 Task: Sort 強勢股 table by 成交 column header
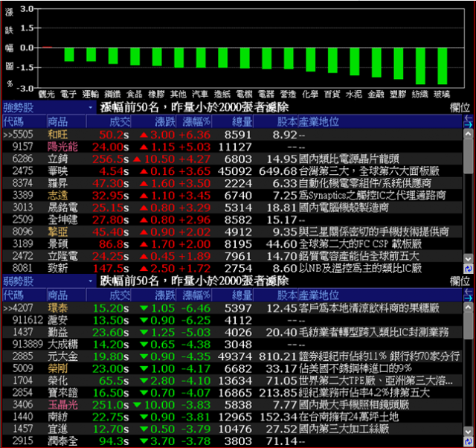coord(109,122)
